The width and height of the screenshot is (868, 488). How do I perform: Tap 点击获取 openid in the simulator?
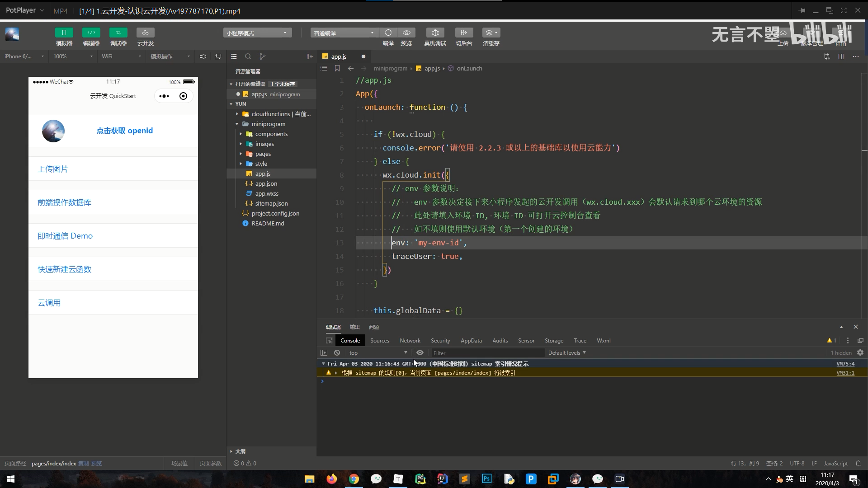[x=124, y=131]
